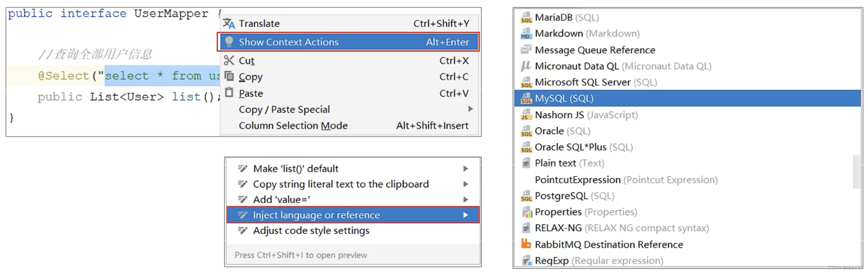Click the Properties chart icon
This screenshot has width=868, height=273.
[x=527, y=212]
